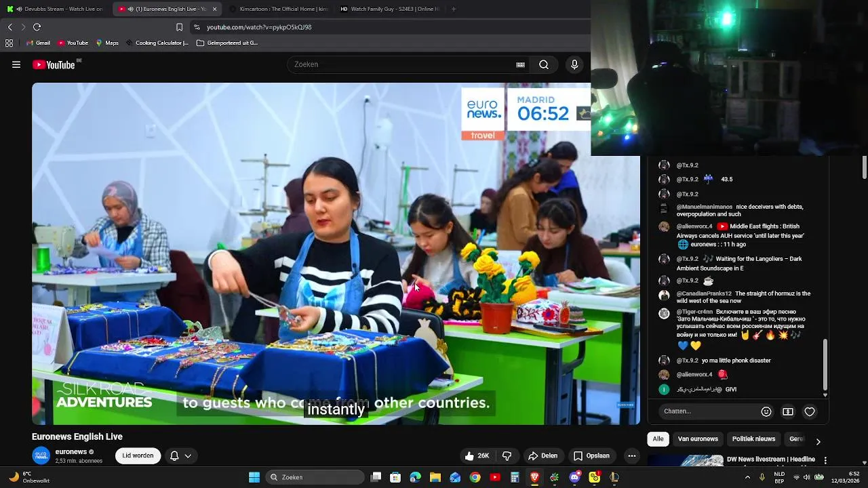
Task: Switch to Watch Family Guy tab
Action: [x=389, y=9]
